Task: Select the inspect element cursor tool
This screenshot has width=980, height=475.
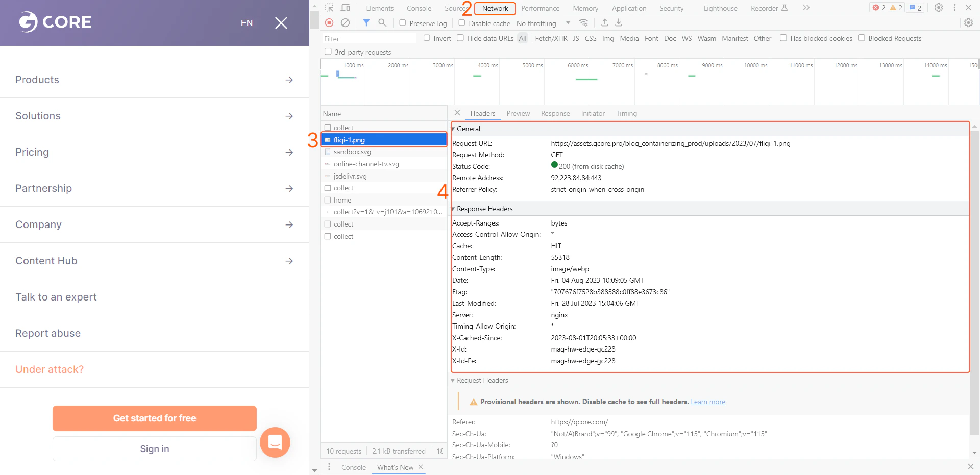Action: click(330, 8)
